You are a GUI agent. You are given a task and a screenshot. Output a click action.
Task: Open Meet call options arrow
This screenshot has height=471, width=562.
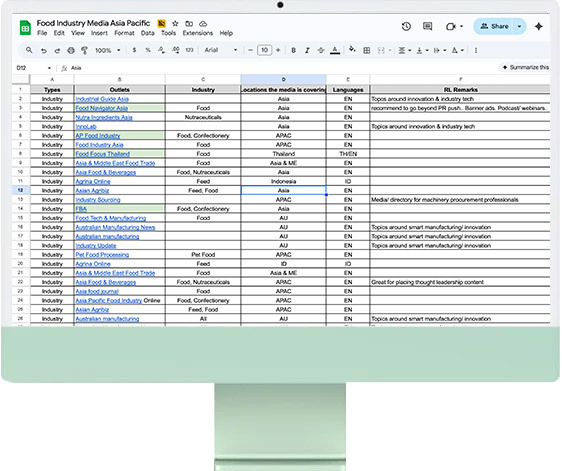click(x=461, y=27)
